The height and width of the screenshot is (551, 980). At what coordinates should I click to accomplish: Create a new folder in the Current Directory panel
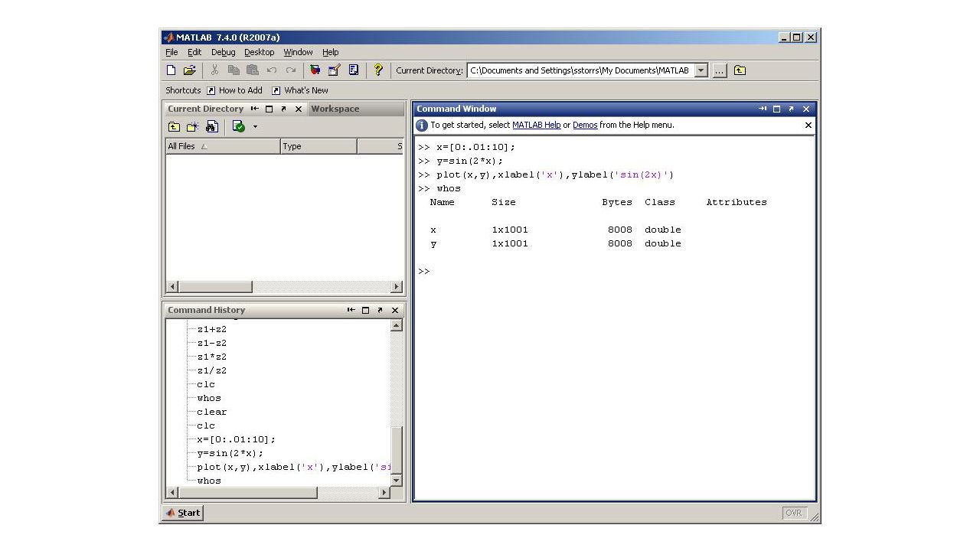[193, 127]
